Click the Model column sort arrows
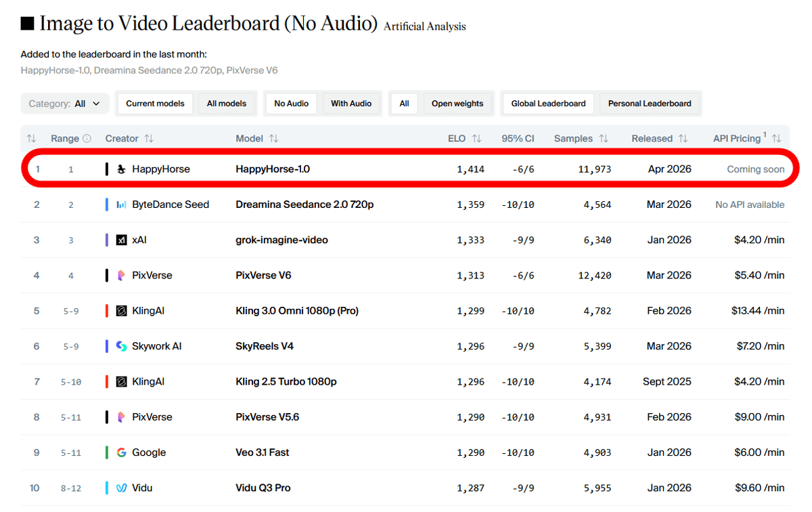This screenshot has height=512, width=812. (273, 138)
